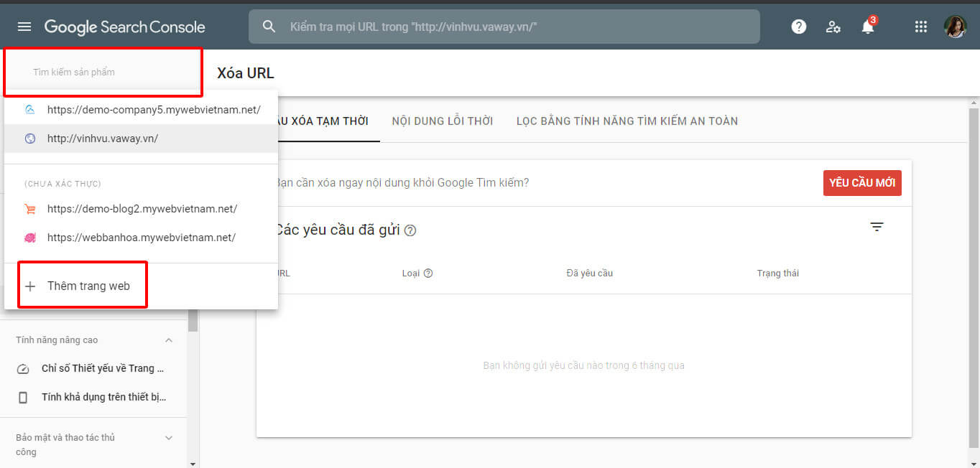Viewport: 980px width, 468px height.
Task: Click the account profile avatar
Action: [955, 27]
